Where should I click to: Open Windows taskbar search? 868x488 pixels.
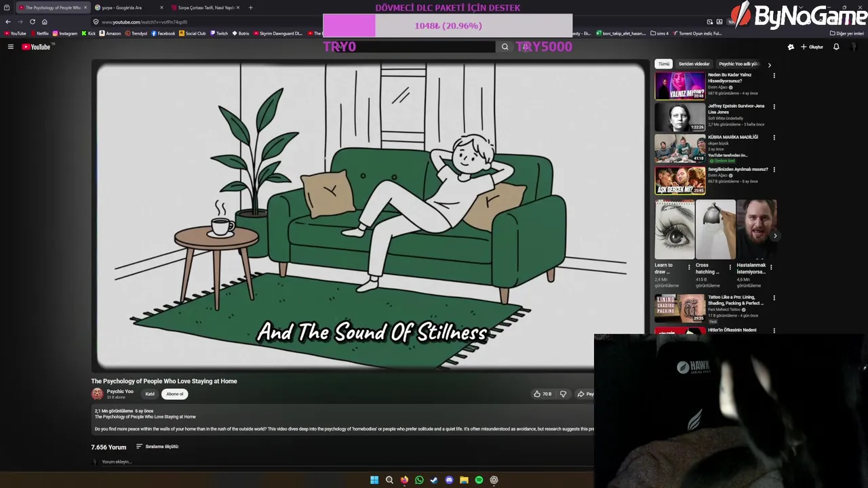pos(389,480)
